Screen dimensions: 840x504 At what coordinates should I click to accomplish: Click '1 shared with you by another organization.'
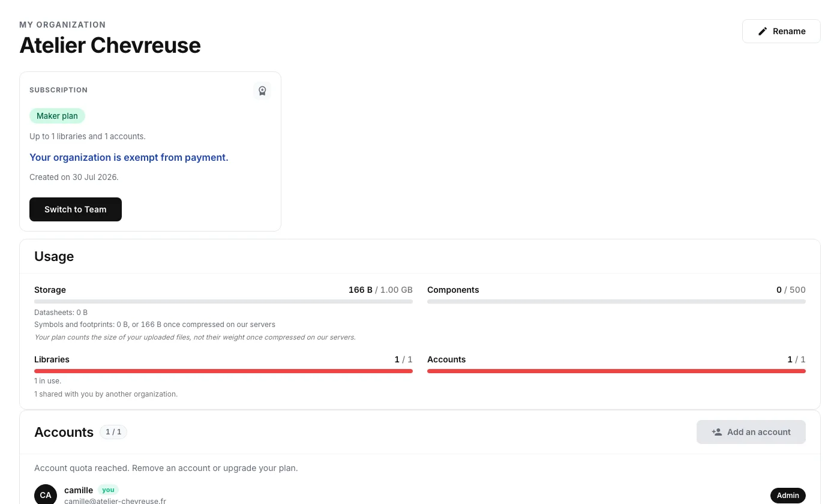coord(106,394)
